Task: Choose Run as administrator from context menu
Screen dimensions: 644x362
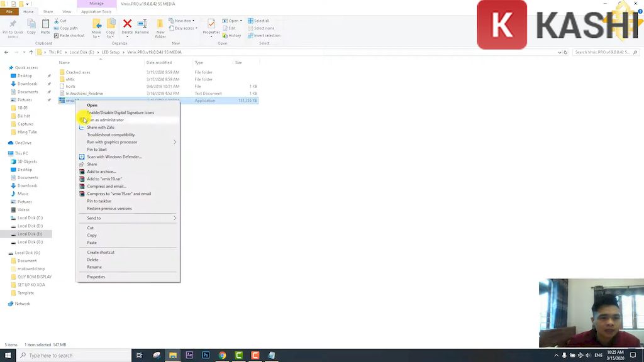Action: (106, 120)
